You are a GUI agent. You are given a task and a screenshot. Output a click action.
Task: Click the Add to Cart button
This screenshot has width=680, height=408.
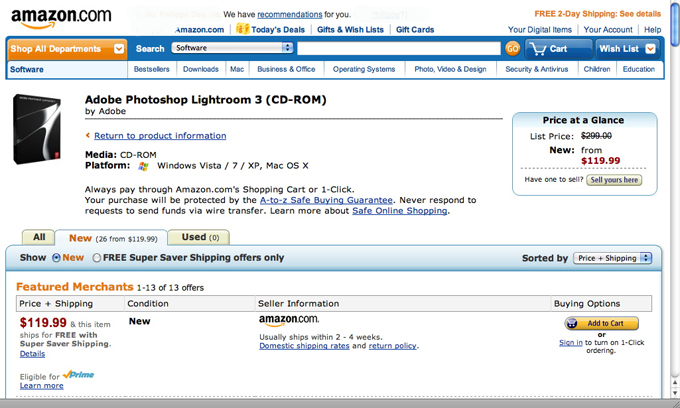(601, 323)
